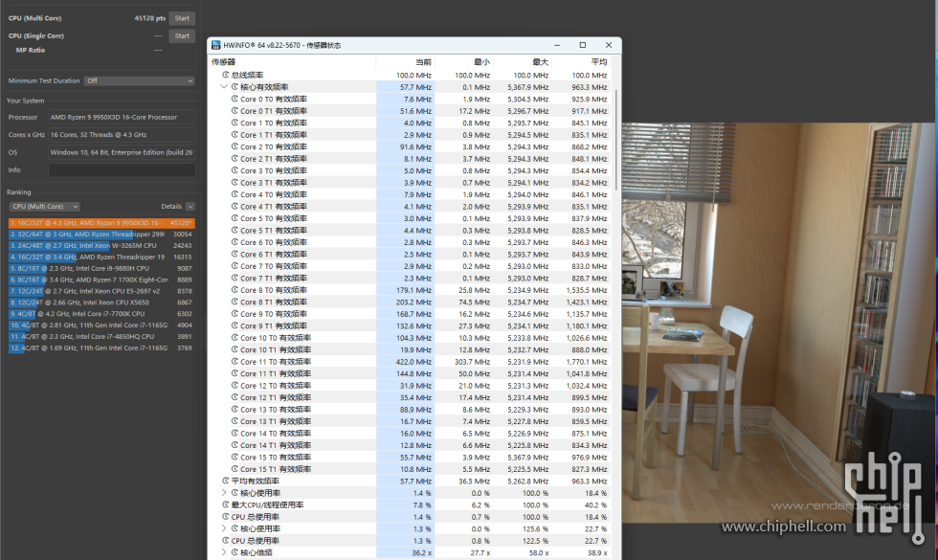Viewport: 938px width, 560px height.
Task: Click the clock icon of Core 8 T0 row
Action: pos(234,290)
